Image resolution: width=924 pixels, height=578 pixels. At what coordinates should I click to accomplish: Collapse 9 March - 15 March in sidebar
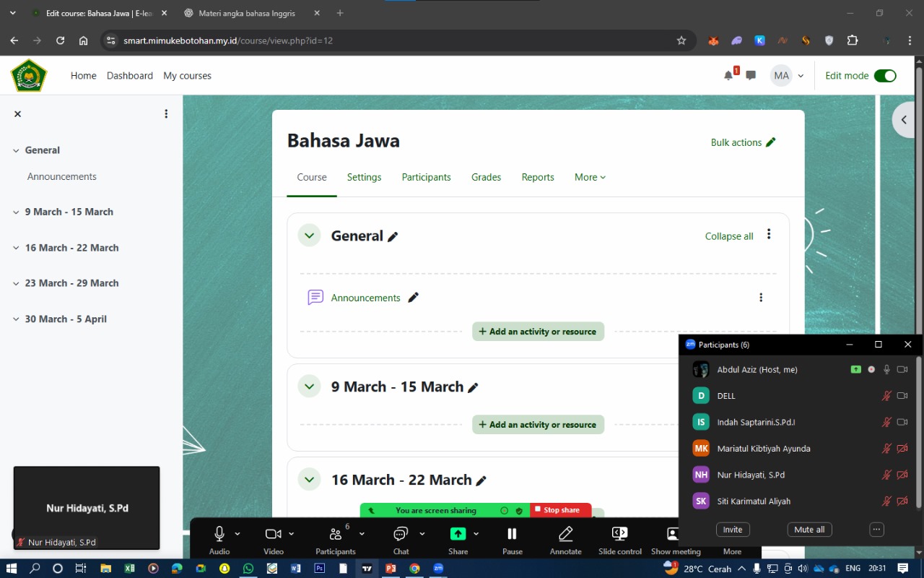[x=16, y=212]
